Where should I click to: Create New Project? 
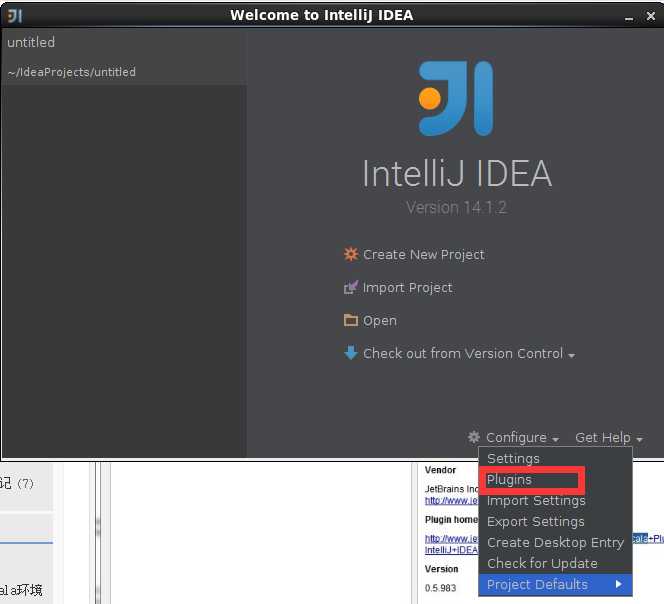tap(423, 255)
